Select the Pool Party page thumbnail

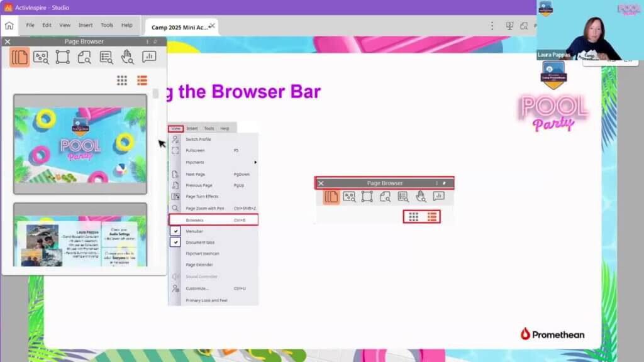(80, 145)
